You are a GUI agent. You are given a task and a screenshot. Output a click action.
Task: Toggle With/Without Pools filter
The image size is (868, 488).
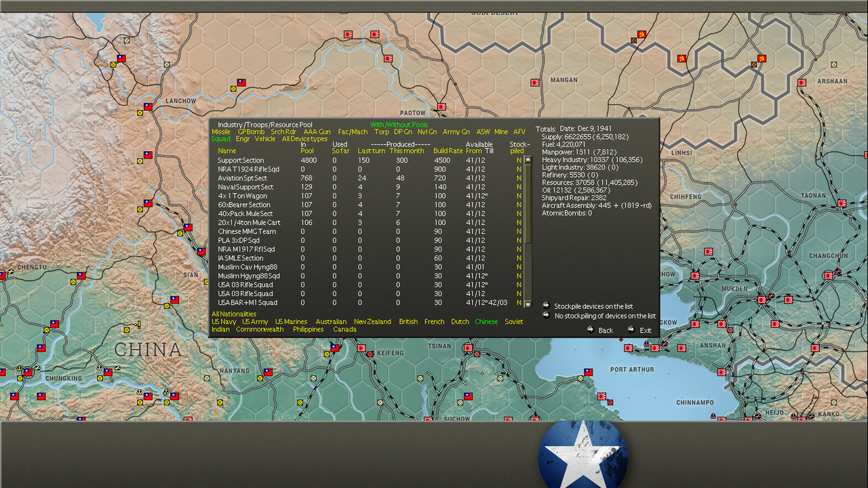coord(399,125)
